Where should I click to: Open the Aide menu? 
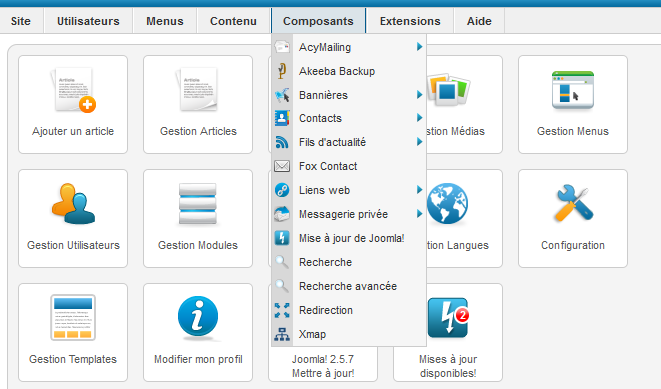(x=479, y=21)
